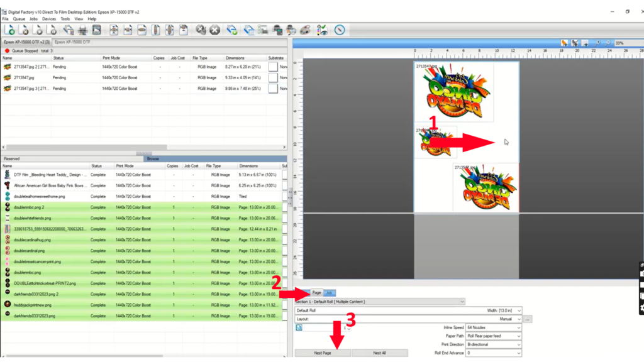Open the Section 1 Default Roll dropdown
The height and width of the screenshot is (362, 644).
pos(380,302)
